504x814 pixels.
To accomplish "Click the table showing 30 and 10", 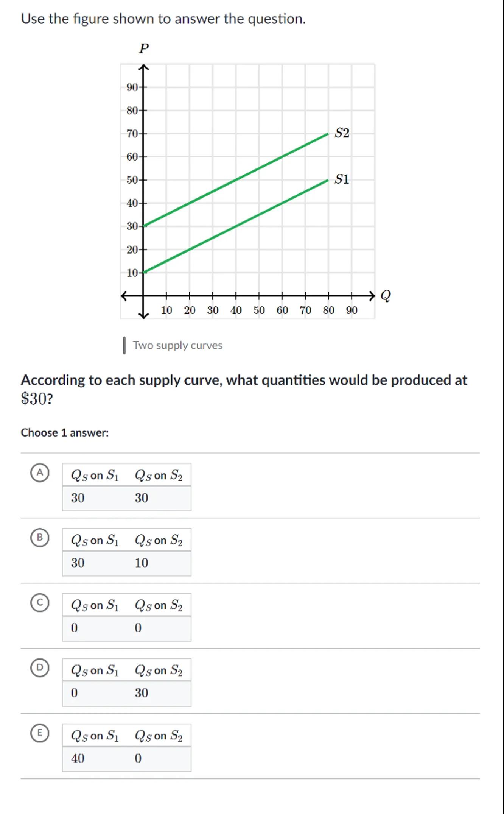I will click(126, 552).
